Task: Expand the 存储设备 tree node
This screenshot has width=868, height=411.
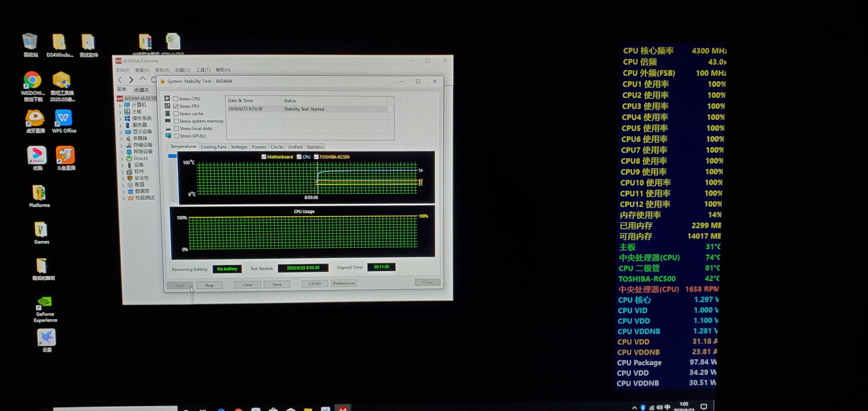Action: tap(122, 145)
